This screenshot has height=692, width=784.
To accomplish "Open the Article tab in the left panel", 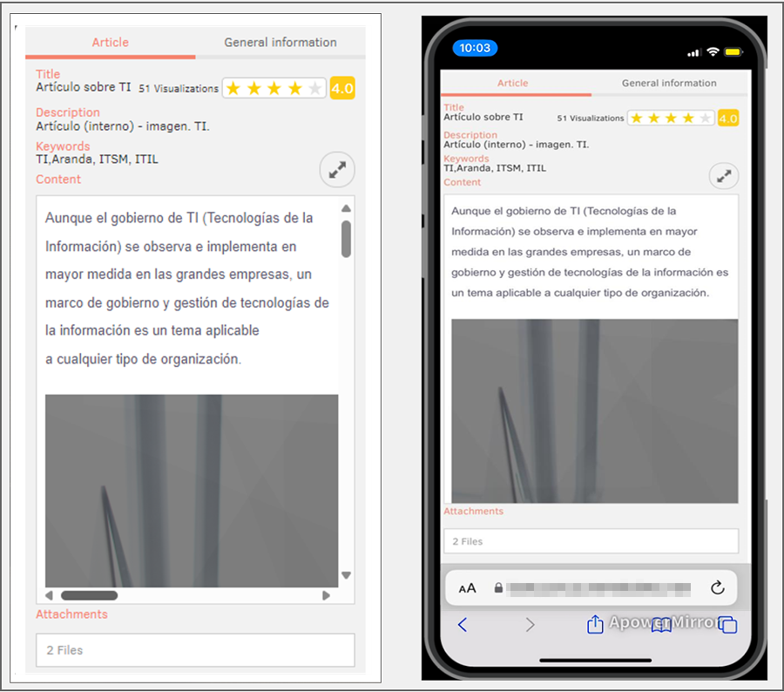I will point(110,43).
